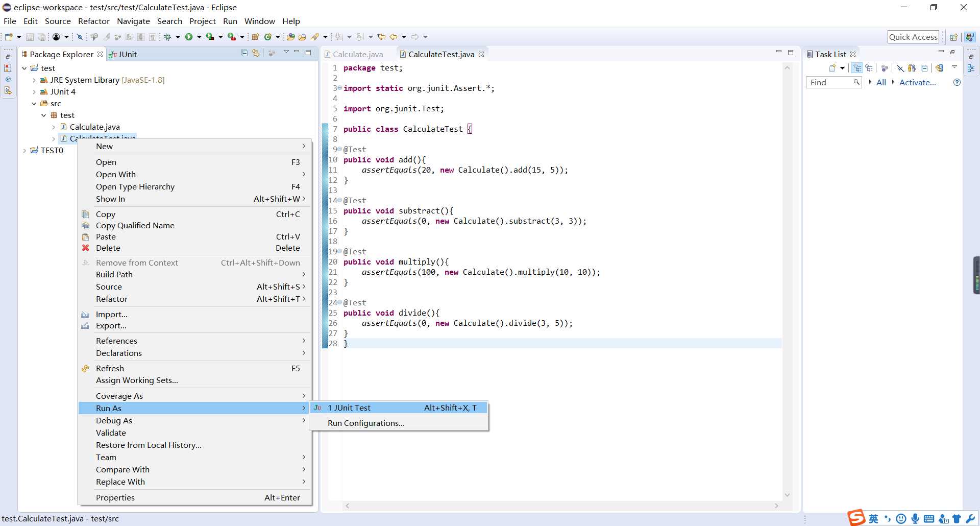Click the keyboard icon in input method bar
The width and height of the screenshot is (980, 526).
929,519
